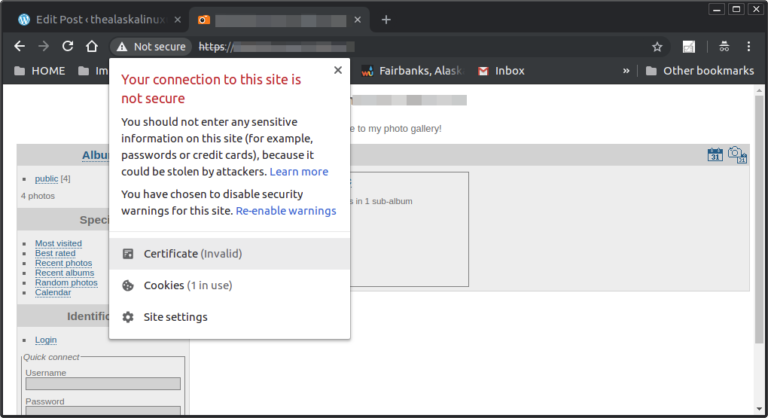Open a new browser tab
Screen dimensions: 768x418
tap(386, 19)
